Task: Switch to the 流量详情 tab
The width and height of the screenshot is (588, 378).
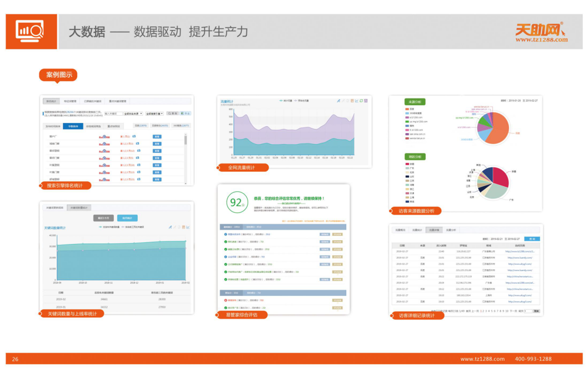Action: [x=433, y=230]
